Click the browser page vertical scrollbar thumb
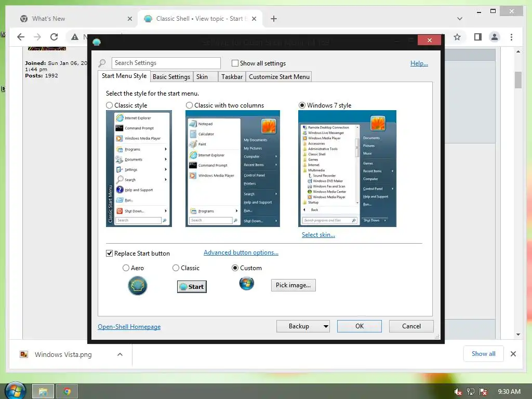The height and width of the screenshot is (399, 532). pos(518,79)
